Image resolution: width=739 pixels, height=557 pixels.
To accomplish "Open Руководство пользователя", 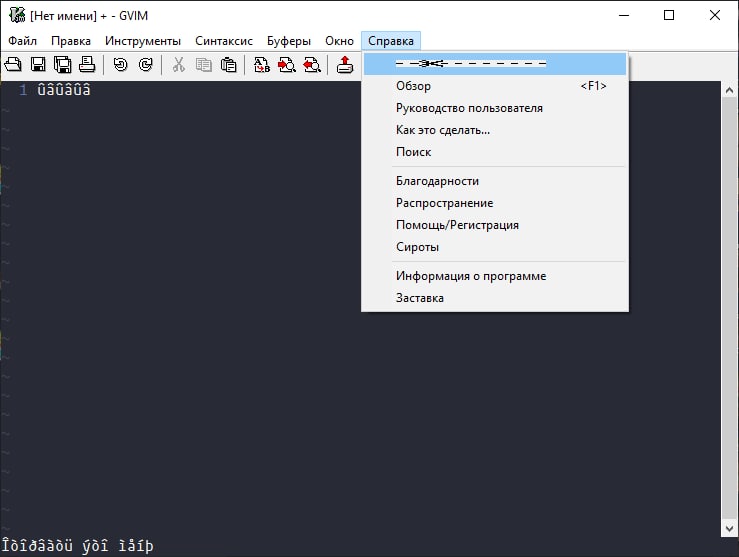I will point(495,108).
